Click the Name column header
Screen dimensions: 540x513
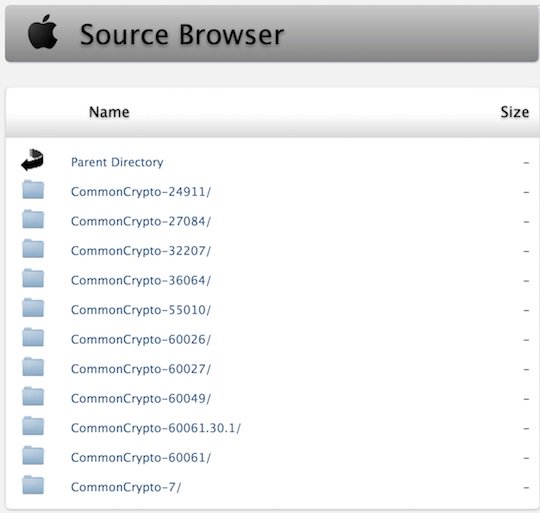pos(109,112)
